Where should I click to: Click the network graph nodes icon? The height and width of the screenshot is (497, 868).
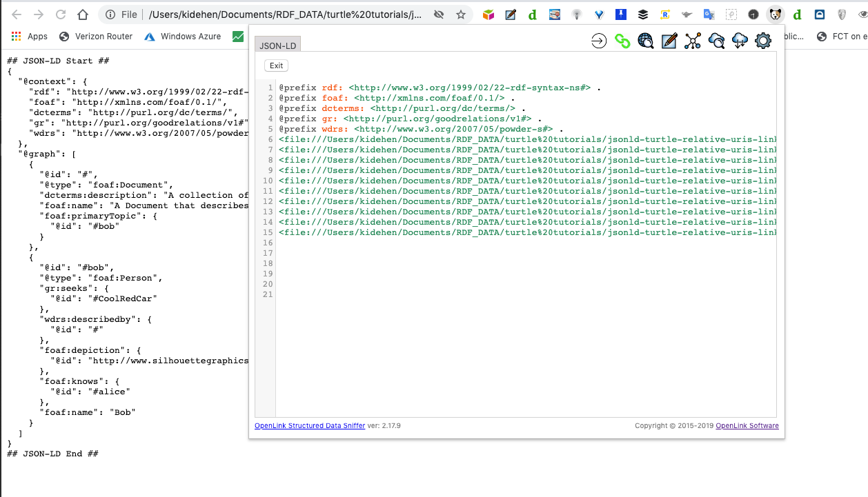[693, 41]
